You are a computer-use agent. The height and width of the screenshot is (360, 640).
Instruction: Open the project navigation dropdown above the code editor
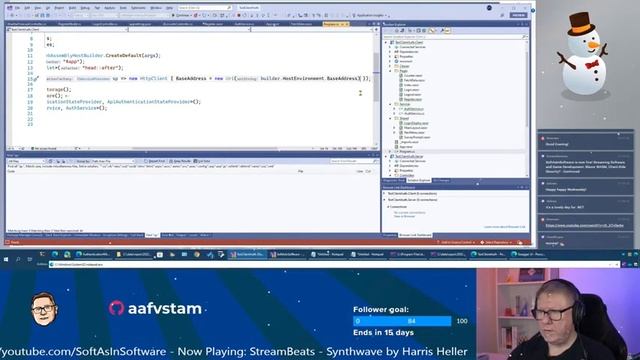click(x=67, y=29)
